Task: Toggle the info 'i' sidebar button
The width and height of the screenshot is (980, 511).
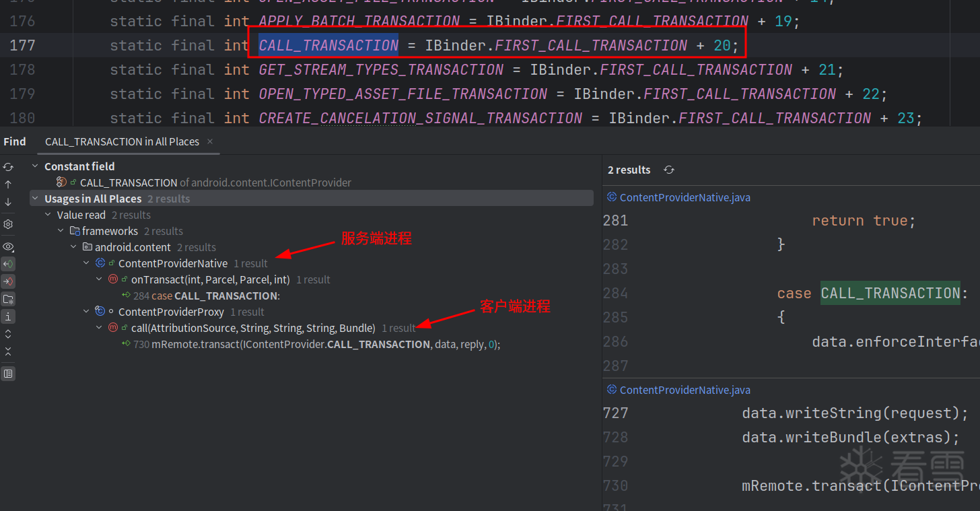Action: pyautogui.click(x=8, y=316)
